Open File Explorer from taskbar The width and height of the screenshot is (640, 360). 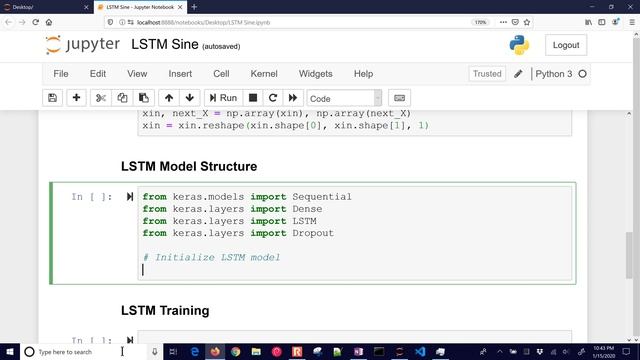tap(256, 352)
